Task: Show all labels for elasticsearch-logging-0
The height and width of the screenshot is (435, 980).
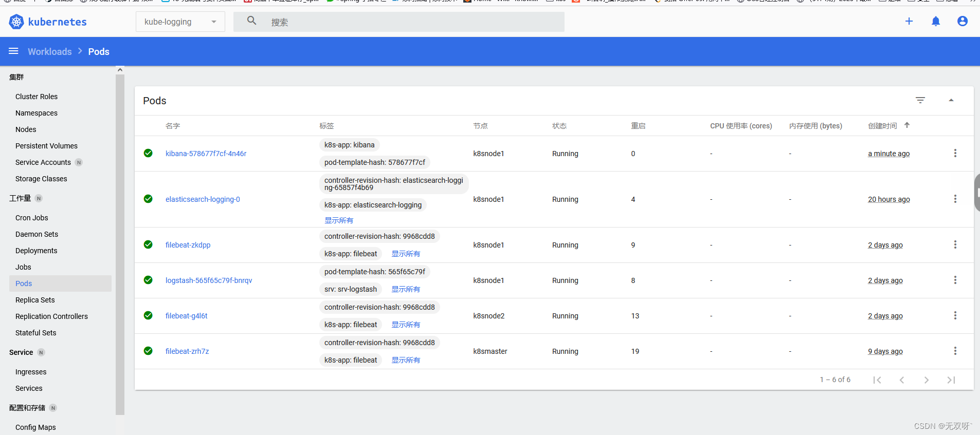Action: [x=339, y=220]
